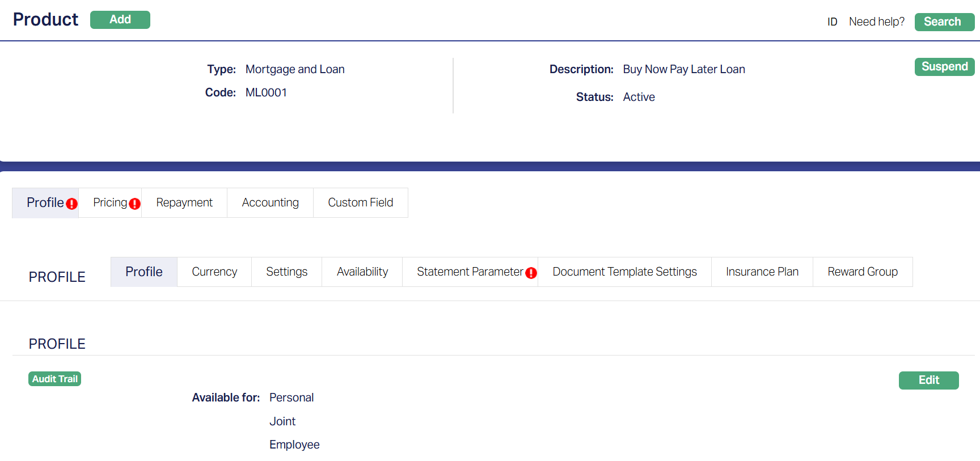
Task: Select the Currency sub-tab
Action: 214,272
